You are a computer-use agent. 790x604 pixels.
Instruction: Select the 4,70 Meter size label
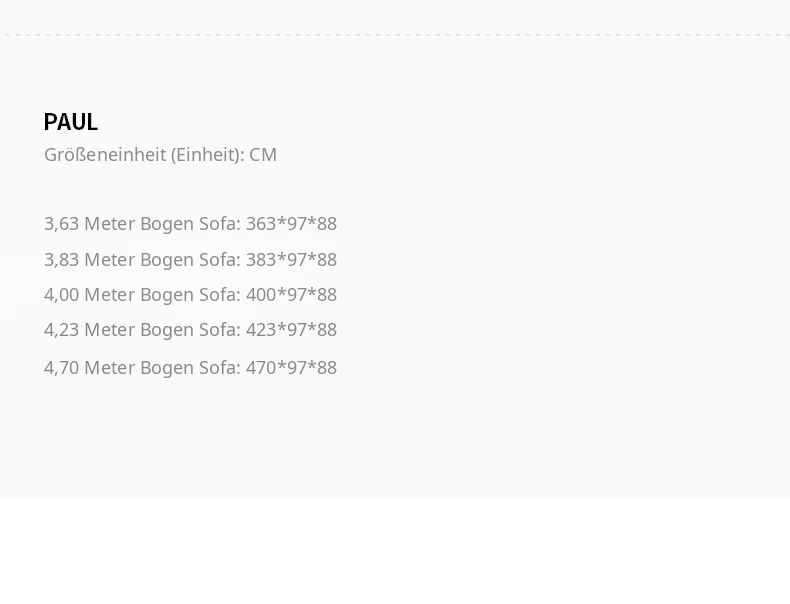tap(90, 368)
